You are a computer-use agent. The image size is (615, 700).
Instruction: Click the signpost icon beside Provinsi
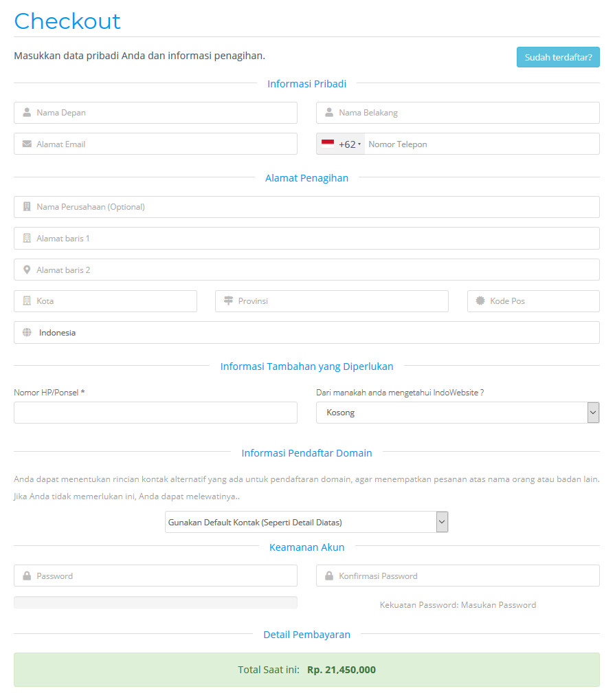(229, 301)
